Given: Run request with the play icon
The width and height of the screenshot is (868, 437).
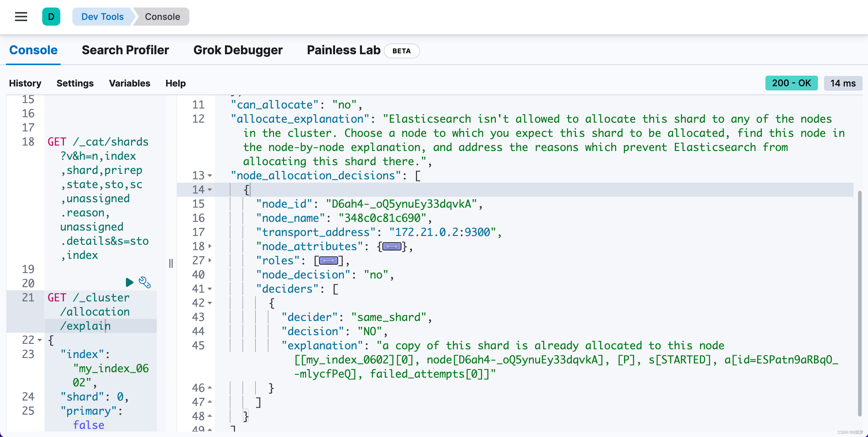Looking at the screenshot, I should [x=129, y=282].
